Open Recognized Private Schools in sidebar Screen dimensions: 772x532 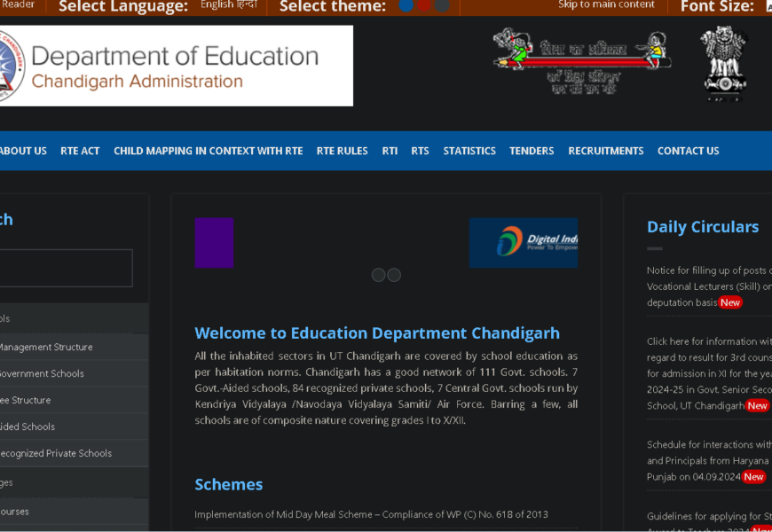(x=74, y=453)
